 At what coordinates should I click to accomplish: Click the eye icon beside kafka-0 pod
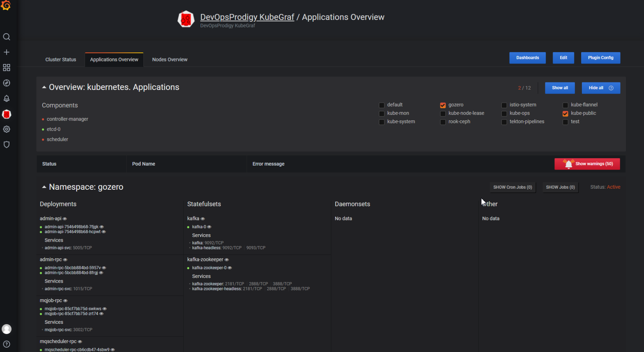[x=209, y=227]
